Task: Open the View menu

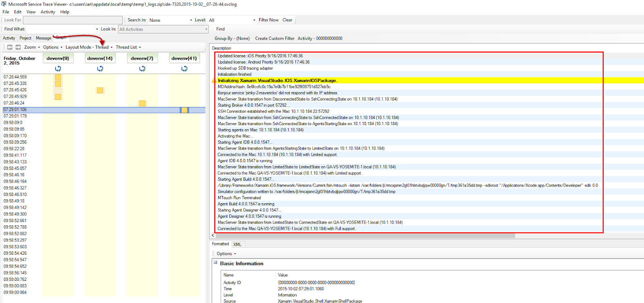Action: (x=31, y=12)
